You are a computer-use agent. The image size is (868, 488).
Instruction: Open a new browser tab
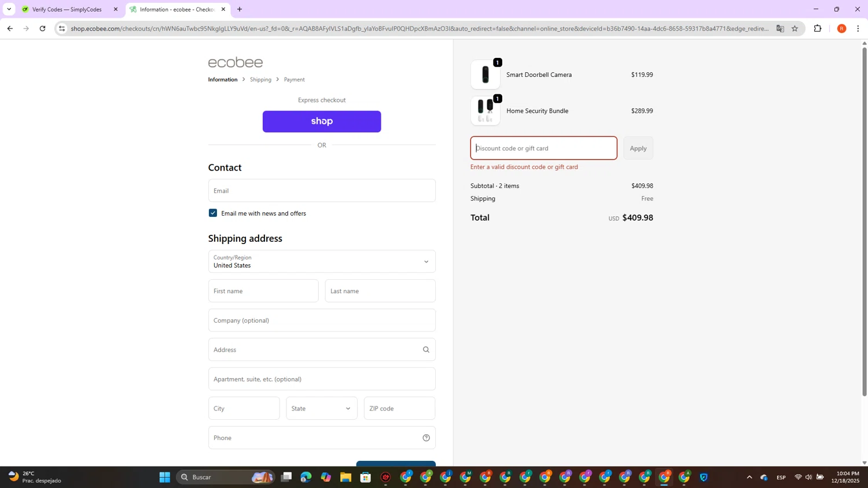(x=240, y=9)
